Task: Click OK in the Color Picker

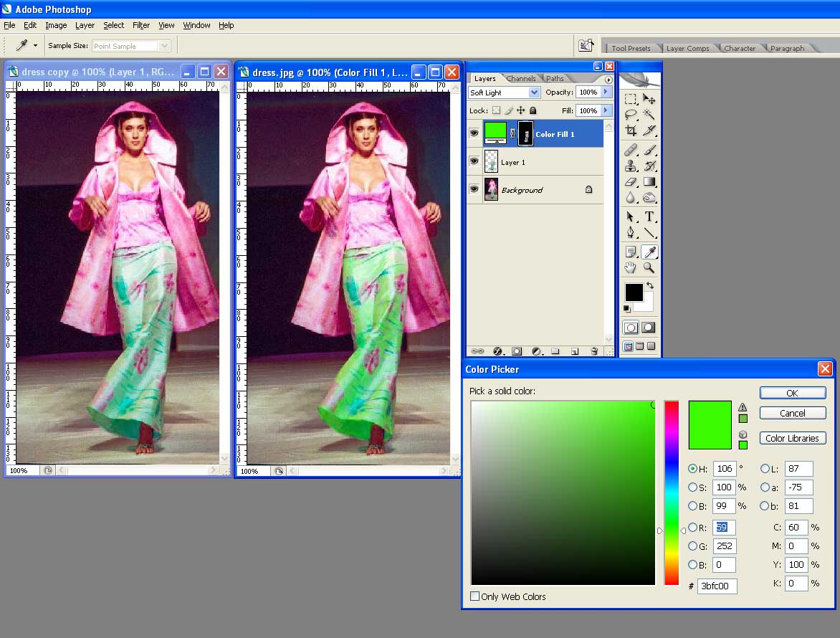Action: click(x=792, y=393)
